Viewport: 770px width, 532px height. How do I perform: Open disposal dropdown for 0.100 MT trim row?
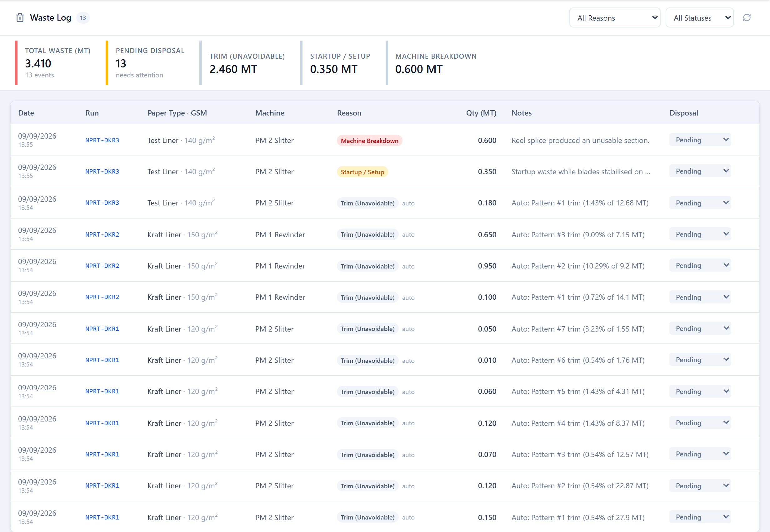point(700,297)
